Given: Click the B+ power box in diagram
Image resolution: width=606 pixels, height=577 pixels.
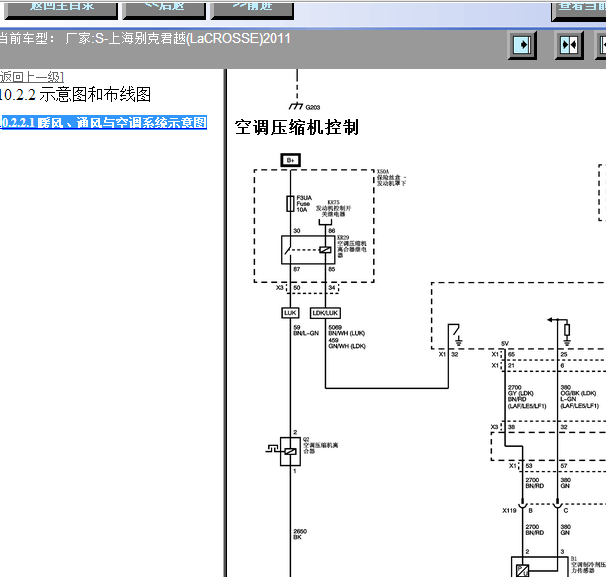Looking at the screenshot, I should [x=291, y=160].
